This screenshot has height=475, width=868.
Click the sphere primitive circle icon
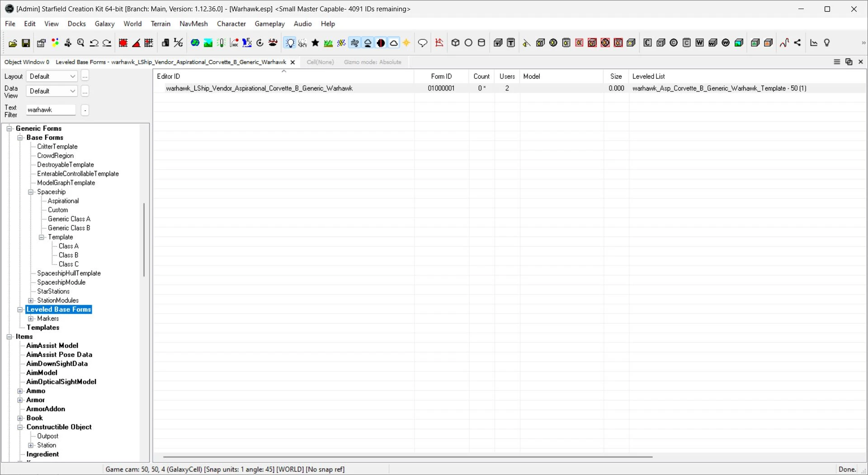point(469,43)
